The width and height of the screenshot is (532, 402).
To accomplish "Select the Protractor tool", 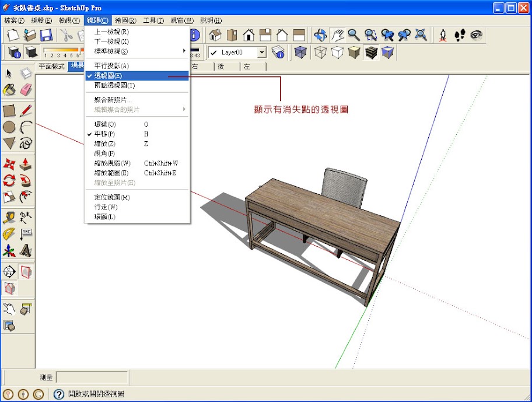I will pos(9,234).
